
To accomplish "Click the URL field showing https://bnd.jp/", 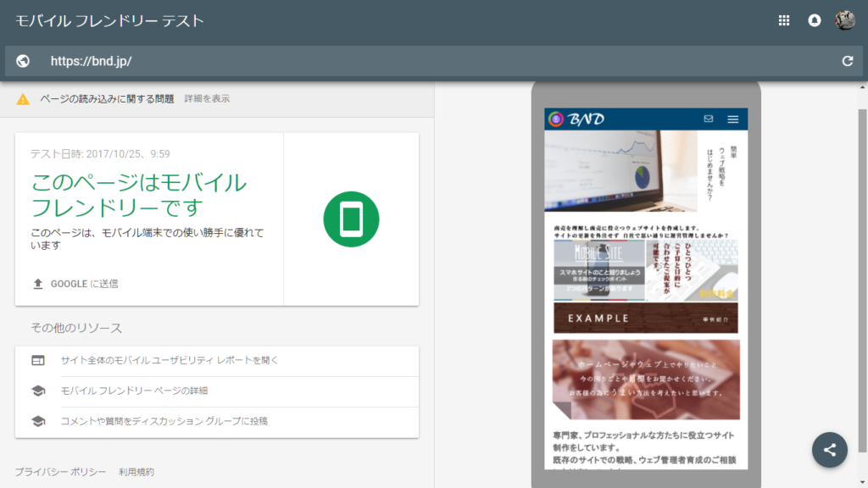I will 424,61.
